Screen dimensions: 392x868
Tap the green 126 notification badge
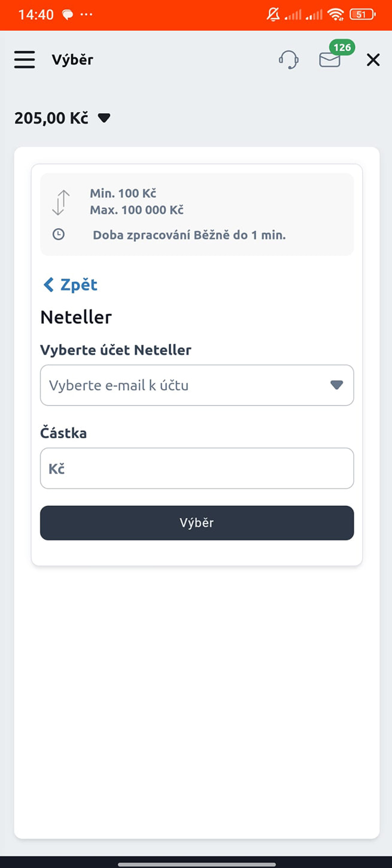pyautogui.click(x=342, y=47)
